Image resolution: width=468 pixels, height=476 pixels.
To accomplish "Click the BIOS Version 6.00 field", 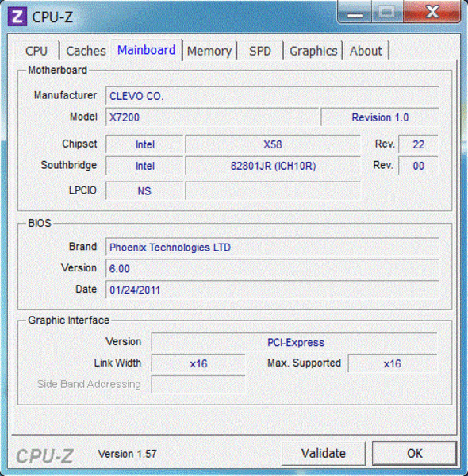I will click(x=272, y=268).
